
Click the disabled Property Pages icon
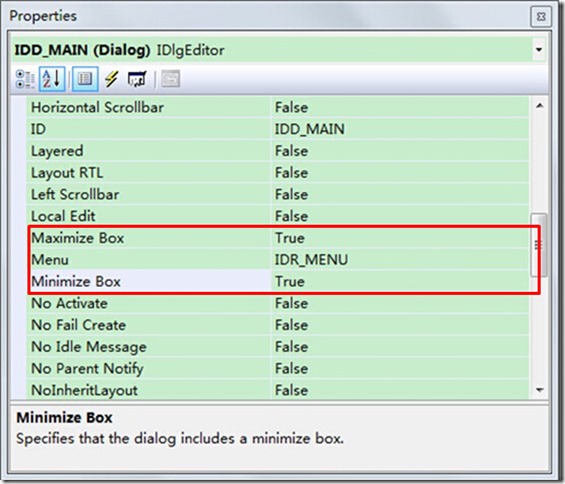point(170,79)
